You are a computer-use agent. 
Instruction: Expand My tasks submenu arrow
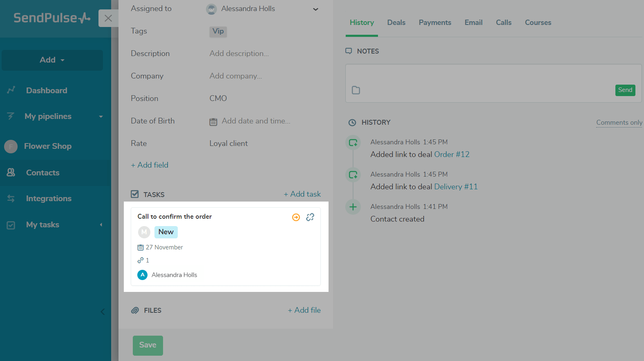pos(101,225)
